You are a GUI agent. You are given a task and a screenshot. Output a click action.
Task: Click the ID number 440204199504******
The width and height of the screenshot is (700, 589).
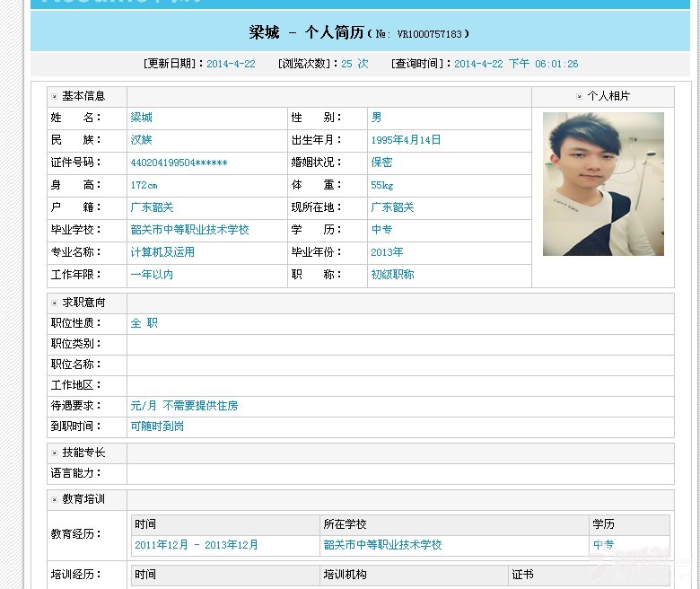pos(179,163)
